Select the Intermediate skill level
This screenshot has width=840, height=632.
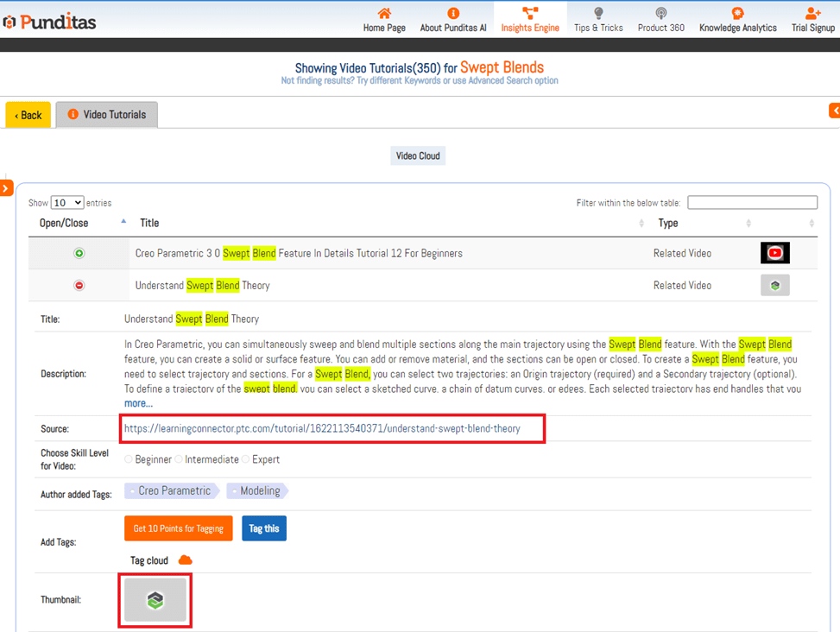179,459
